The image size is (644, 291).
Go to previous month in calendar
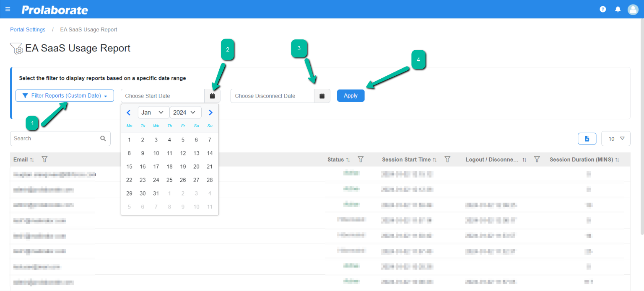(x=129, y=112)
